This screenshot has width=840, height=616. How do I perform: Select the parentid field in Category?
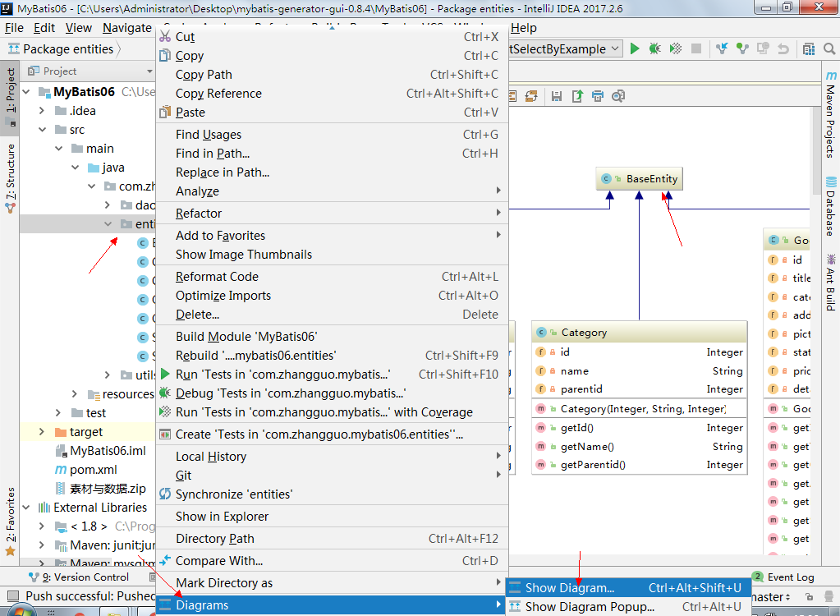639,389
